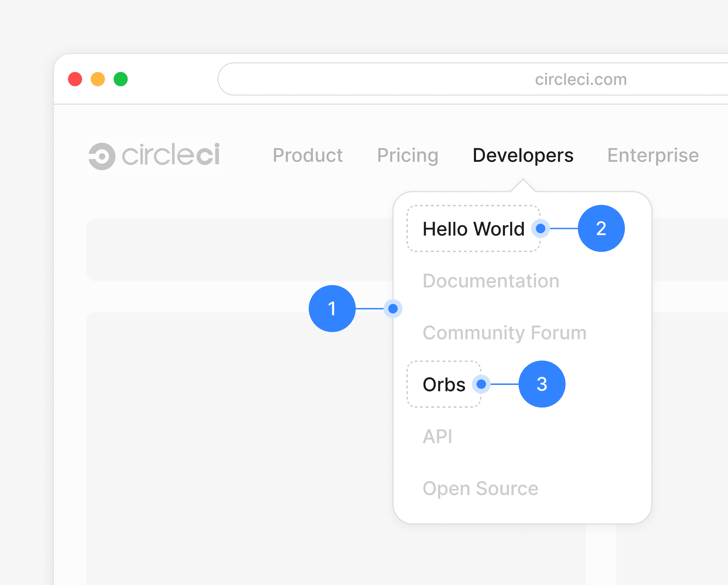Image resolution: width=728 pixels, height=585 pixels.
Task: Select Hello World in the dropdown
Action: pos(473,229)
